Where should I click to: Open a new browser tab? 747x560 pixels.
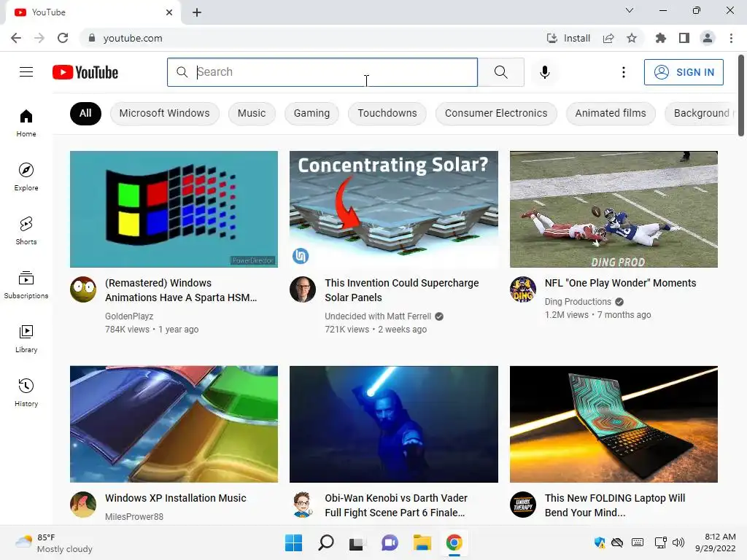(197, 12)
